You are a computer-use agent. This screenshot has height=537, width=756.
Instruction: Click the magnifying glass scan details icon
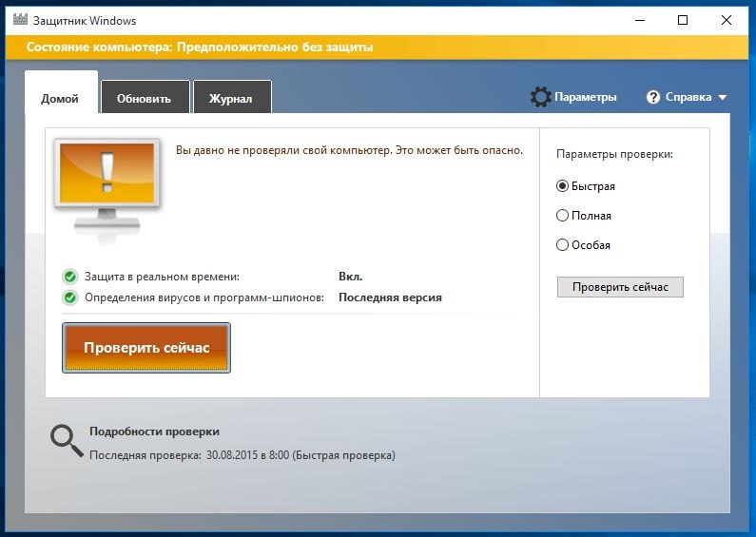pos(67,440)
